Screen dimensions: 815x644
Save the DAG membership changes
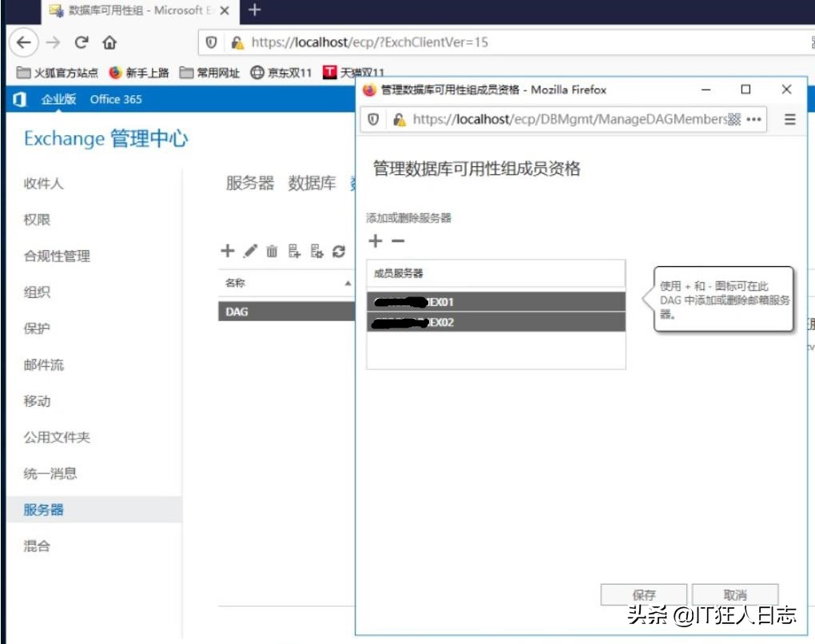[645, 594]
